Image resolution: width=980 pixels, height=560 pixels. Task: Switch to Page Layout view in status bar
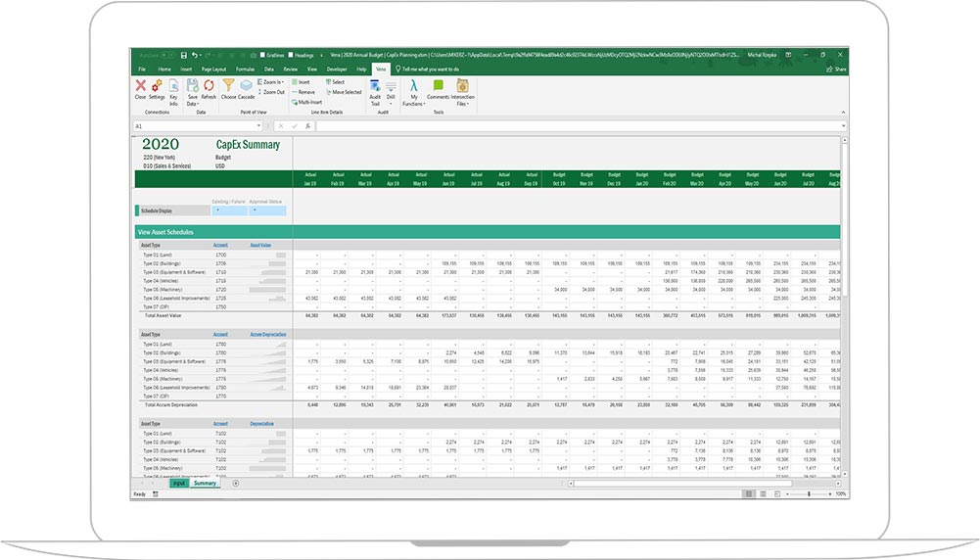(763, 494)
